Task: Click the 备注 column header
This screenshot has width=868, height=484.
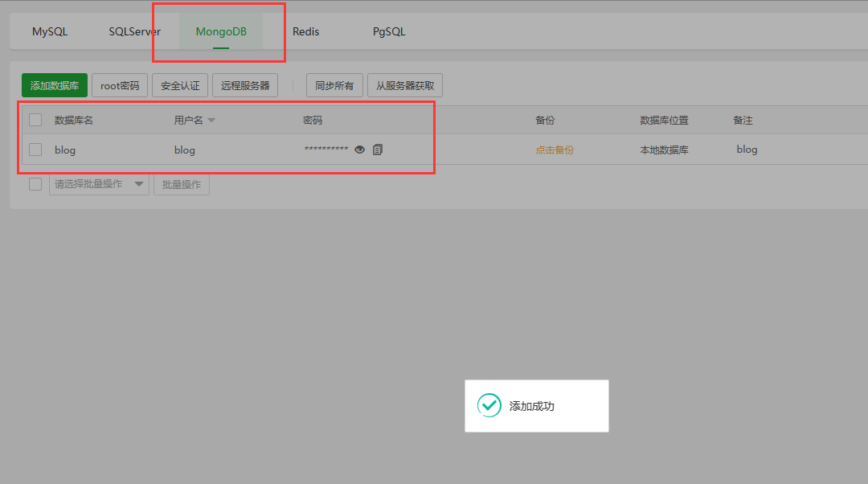Action: coord(743,120)
